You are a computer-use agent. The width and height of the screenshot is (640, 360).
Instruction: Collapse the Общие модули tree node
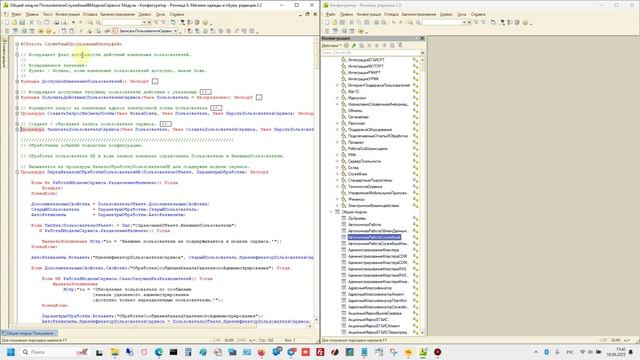[331, 212]
